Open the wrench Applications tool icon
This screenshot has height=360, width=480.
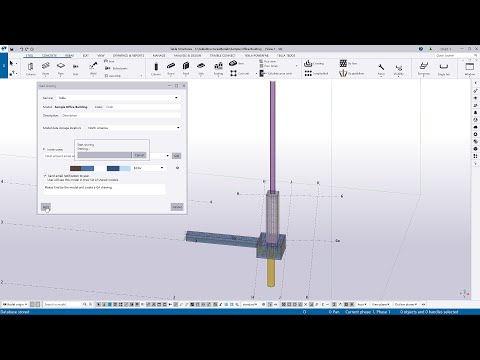(381, 69)
